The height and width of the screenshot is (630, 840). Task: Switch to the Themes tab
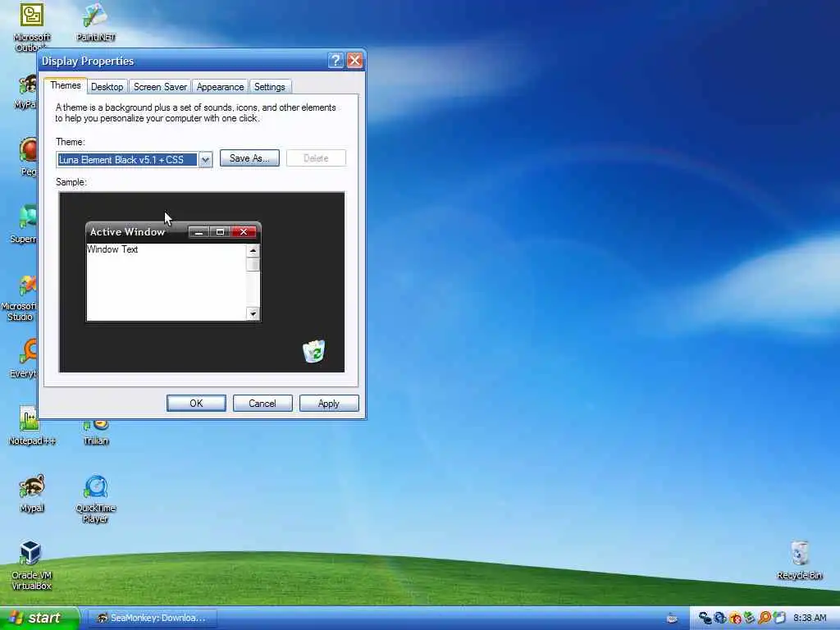pos(66,85)
